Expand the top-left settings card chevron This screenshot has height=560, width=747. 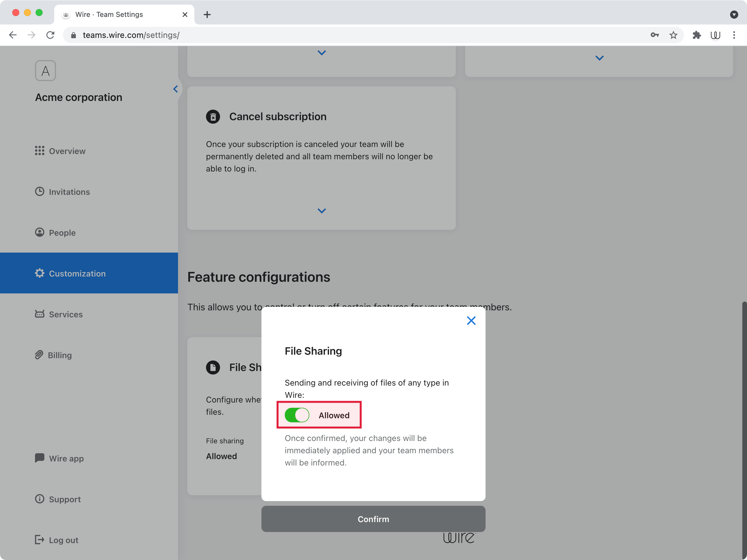[x=322, y=53]
